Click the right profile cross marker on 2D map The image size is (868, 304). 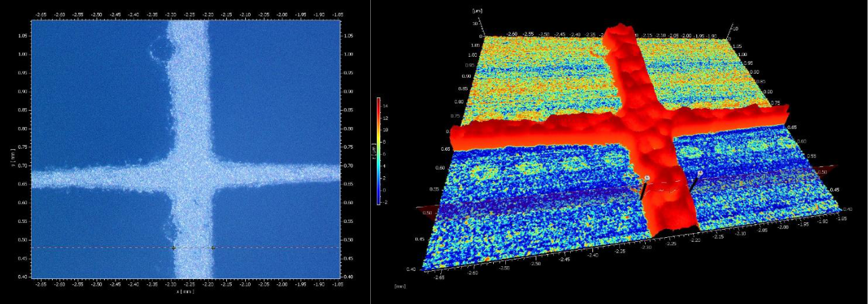coord(213,248)
